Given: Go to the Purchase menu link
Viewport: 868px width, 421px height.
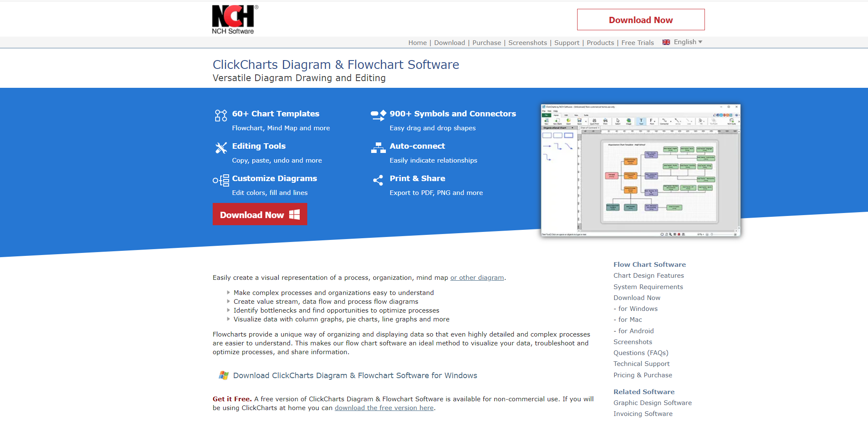Looking at the screenshot, I should 487,42.
